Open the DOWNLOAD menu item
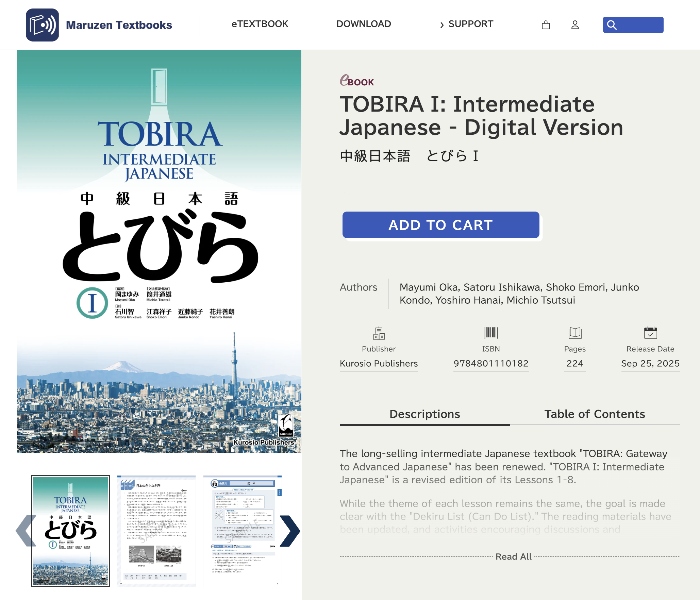The height and width of the screenshot is (600, 700). click(364, 24)
